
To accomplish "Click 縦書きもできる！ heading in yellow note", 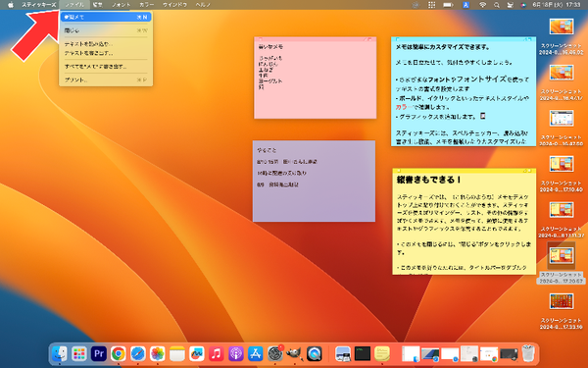I will click(x=429, y=180).
